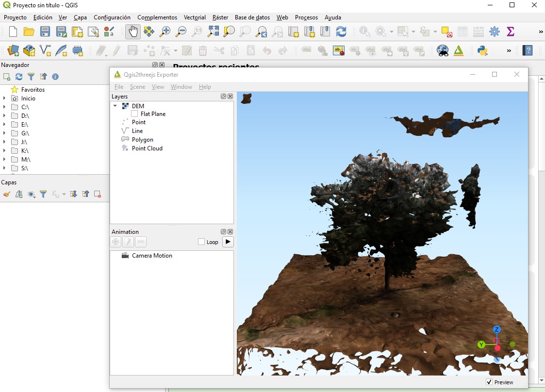Disable the Preview checkbox
545x392 pixels.
pos(488,382)
